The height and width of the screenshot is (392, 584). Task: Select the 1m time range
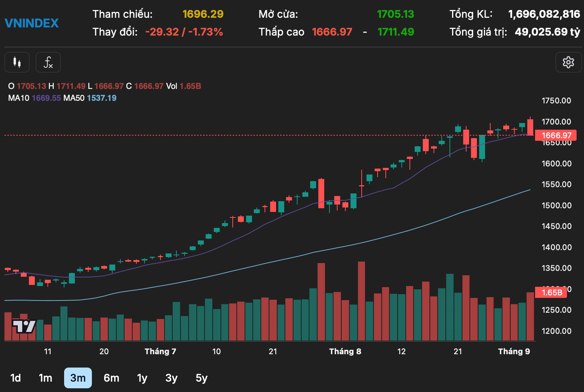[x=46, y=378]
